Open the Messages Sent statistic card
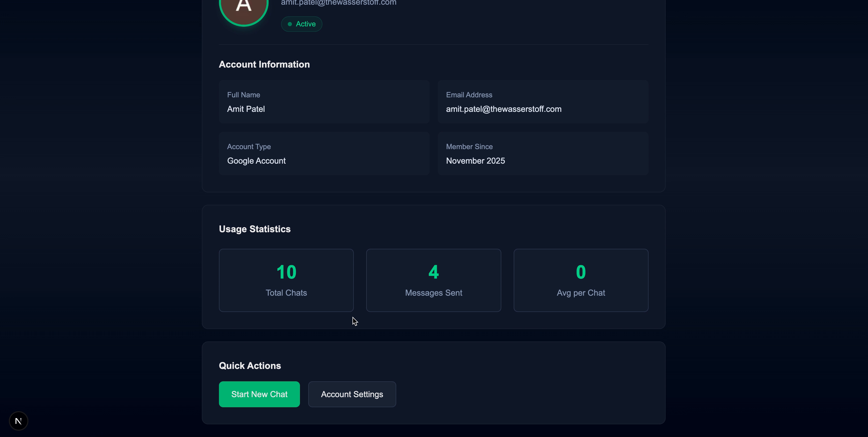Image resolution: width=868 pixels, height=437 pixels. 433,280
